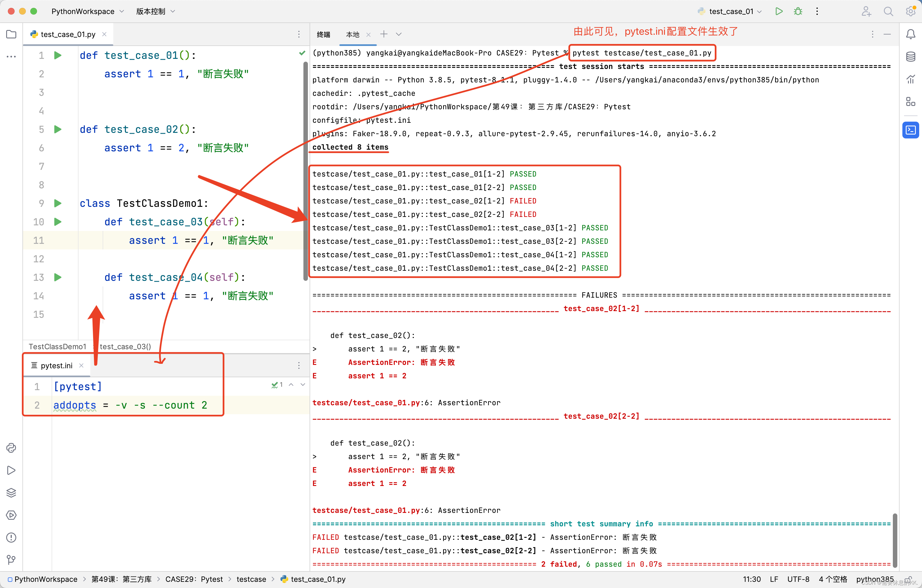Open the test_case_01 run configuration dropdown

tap(730, 11)
